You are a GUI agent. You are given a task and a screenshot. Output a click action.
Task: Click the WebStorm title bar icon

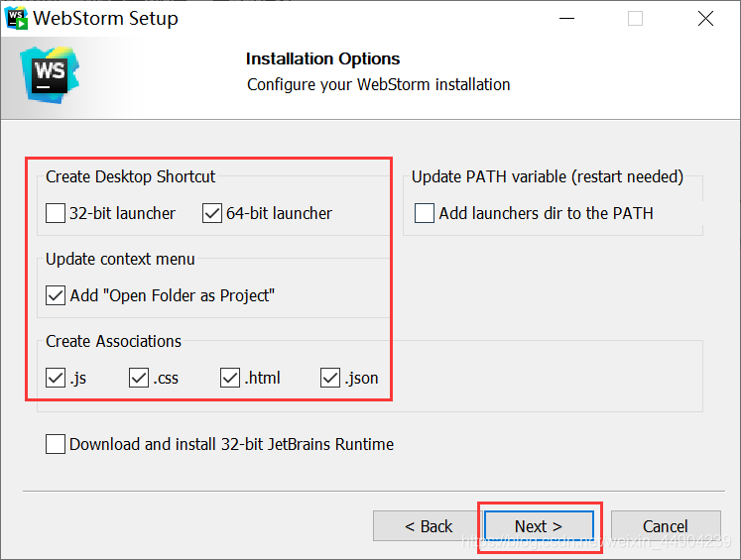click(16, 19)
